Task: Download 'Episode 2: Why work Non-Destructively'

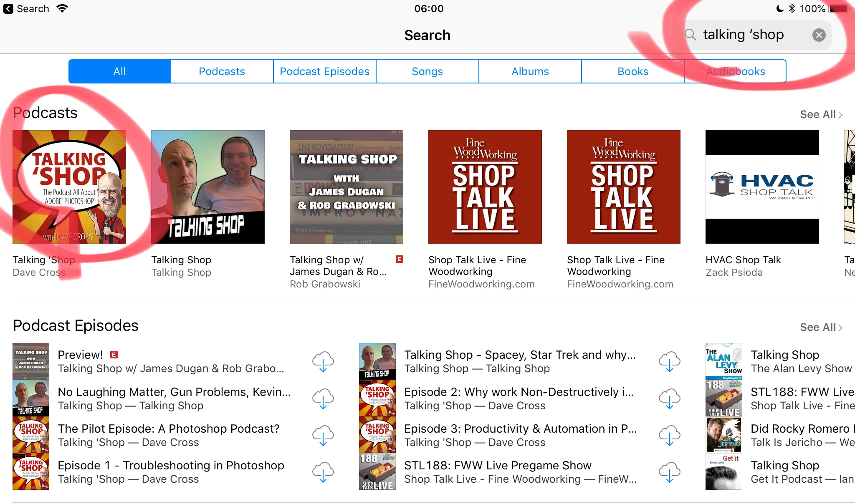Action: point(669,398)
